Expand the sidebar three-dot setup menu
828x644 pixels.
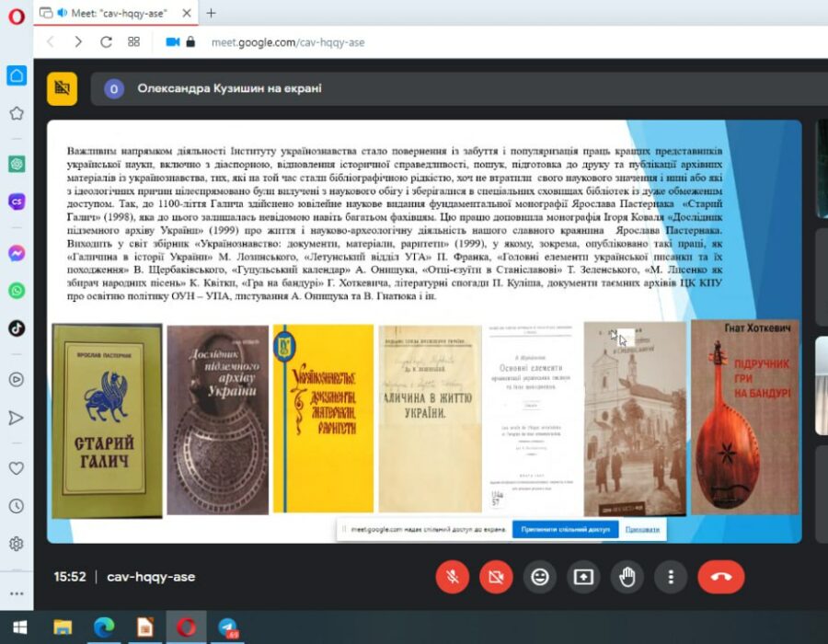tap(17, 592)
